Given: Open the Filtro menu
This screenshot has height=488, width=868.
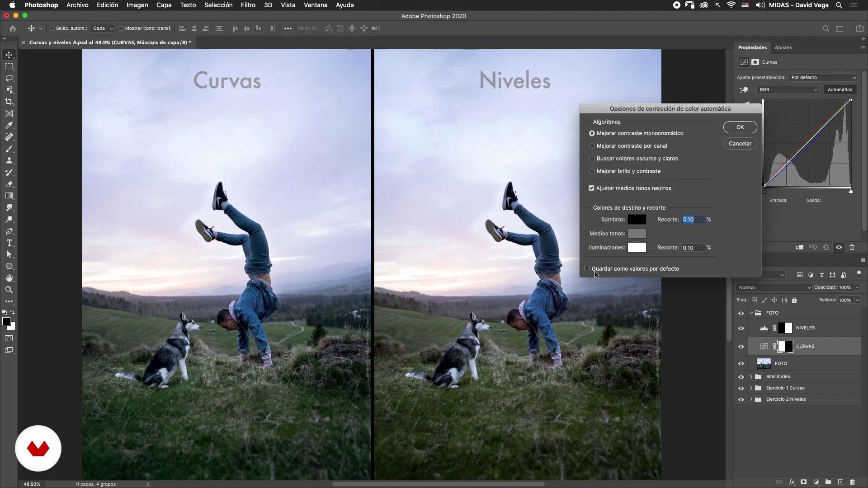Looking at the screenshot, I should coord(248,5).
